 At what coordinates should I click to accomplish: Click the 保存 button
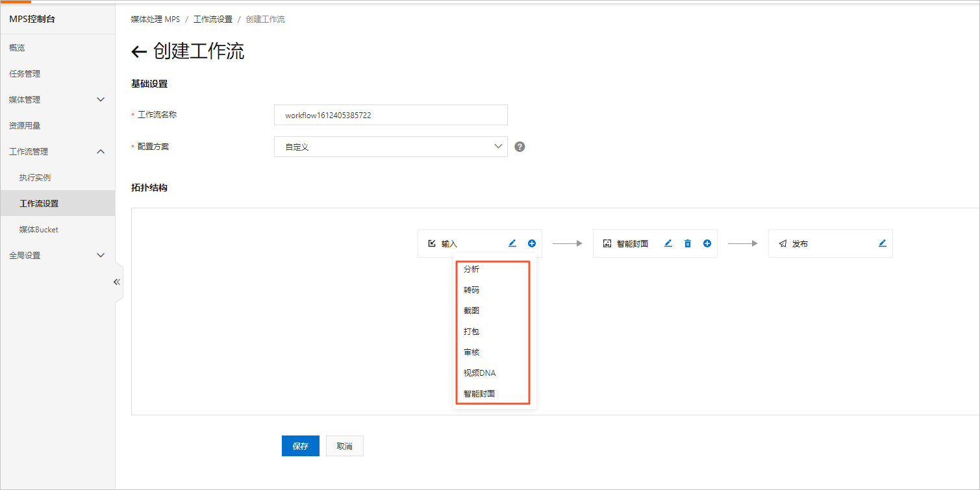(301, 446)
